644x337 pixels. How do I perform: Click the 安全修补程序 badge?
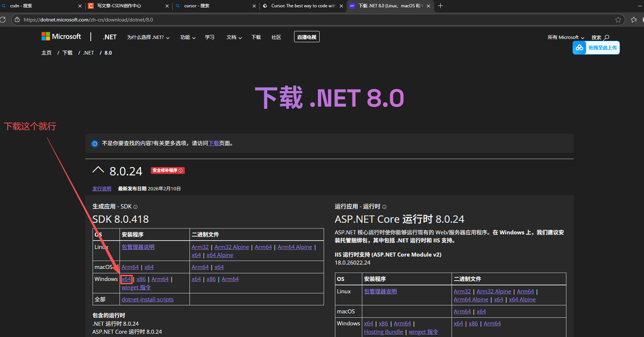tap(168, 170)
